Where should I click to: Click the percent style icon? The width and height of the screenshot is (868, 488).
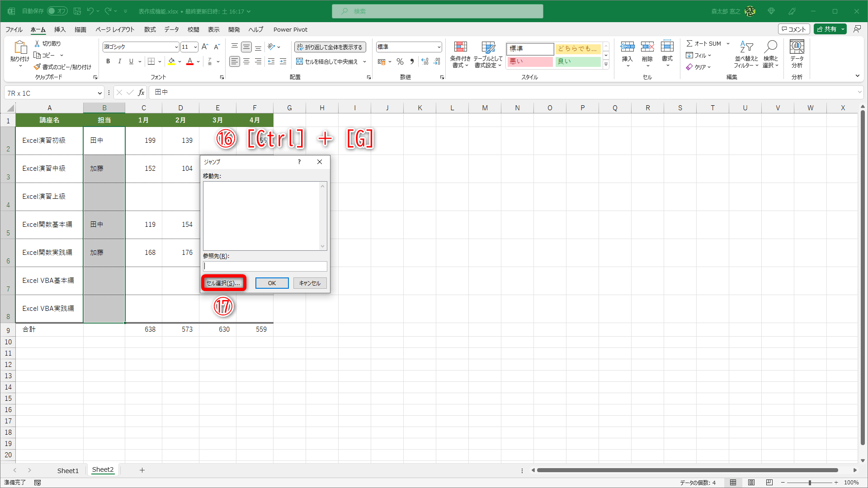[400, 61]
